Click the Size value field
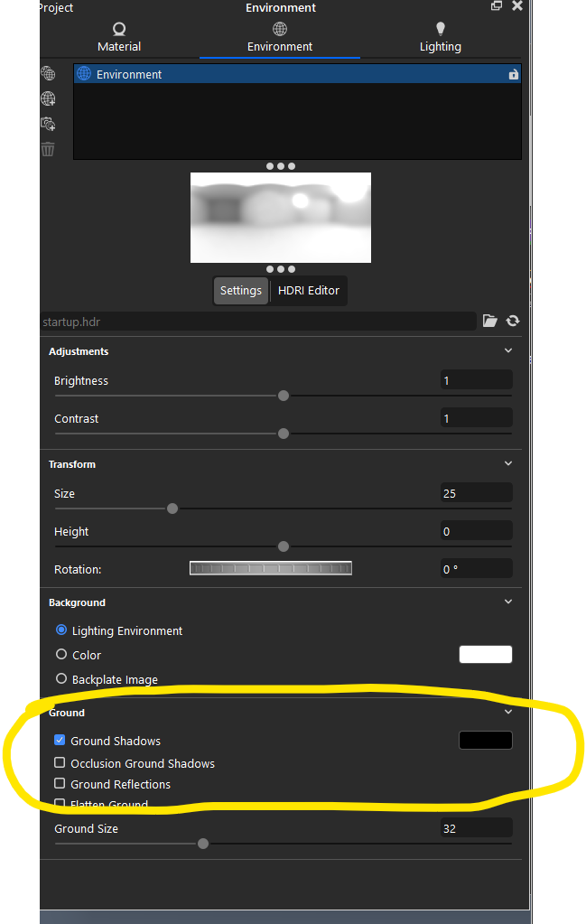The width and height of the screenshot is (586, 924). pyautogui.click(x=477, y=493)
